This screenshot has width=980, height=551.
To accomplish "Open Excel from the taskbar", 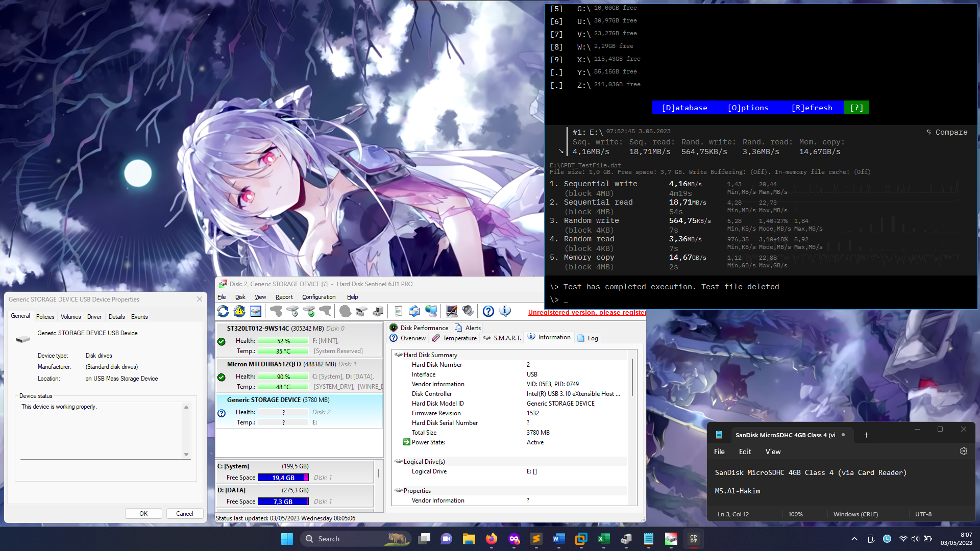I will (604, 539).
